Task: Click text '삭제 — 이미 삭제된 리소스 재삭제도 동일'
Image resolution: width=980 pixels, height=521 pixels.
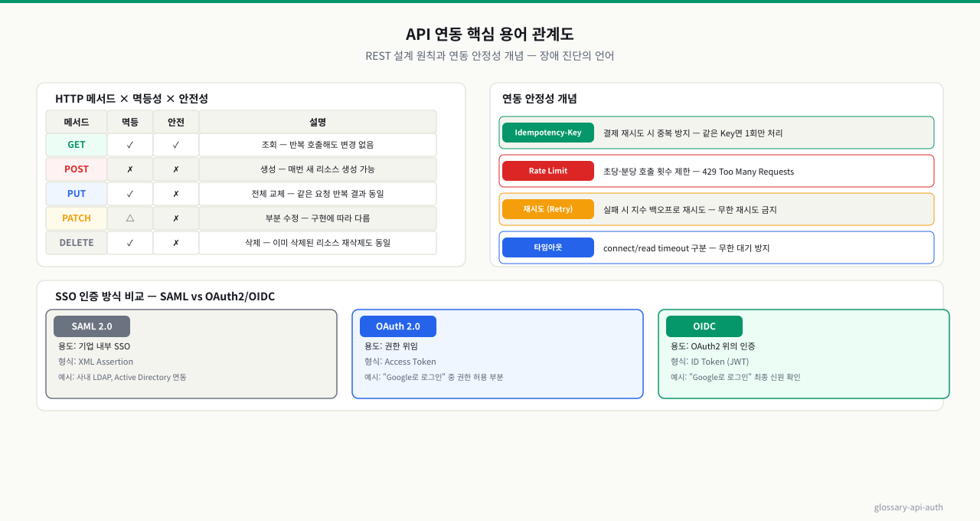Action: tap(318, 243)
